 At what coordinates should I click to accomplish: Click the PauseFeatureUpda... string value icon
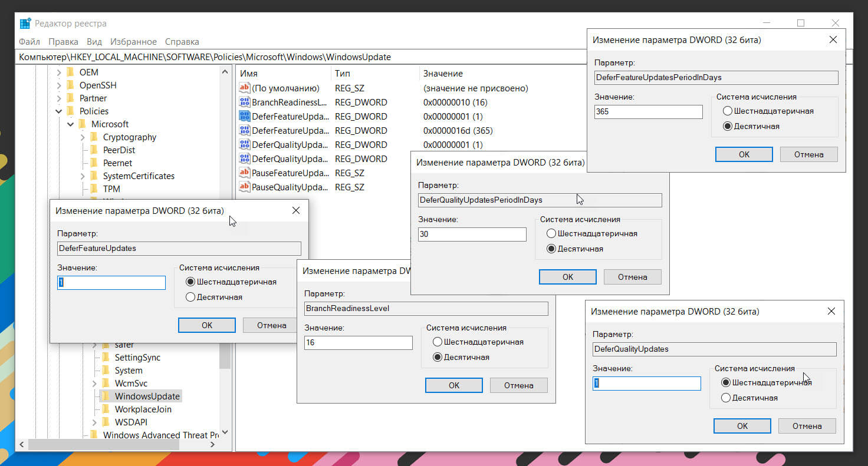click(245, 173)
